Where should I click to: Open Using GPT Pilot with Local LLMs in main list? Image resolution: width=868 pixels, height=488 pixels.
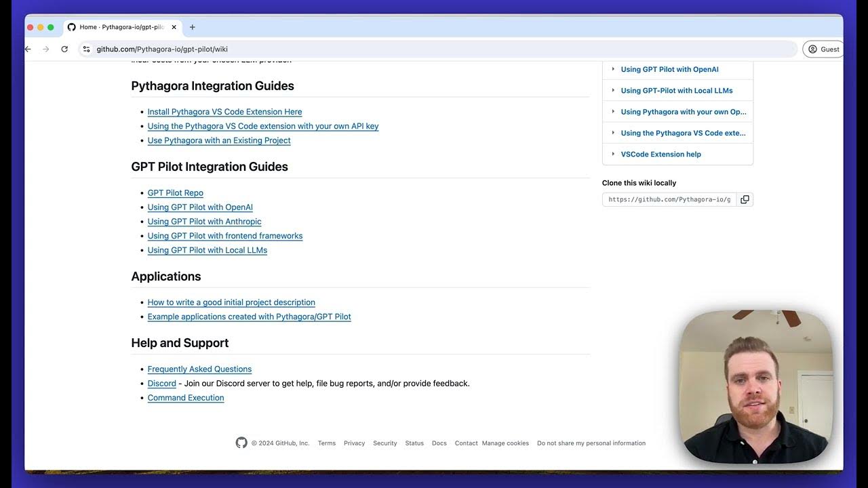click(x=208, y=250)
